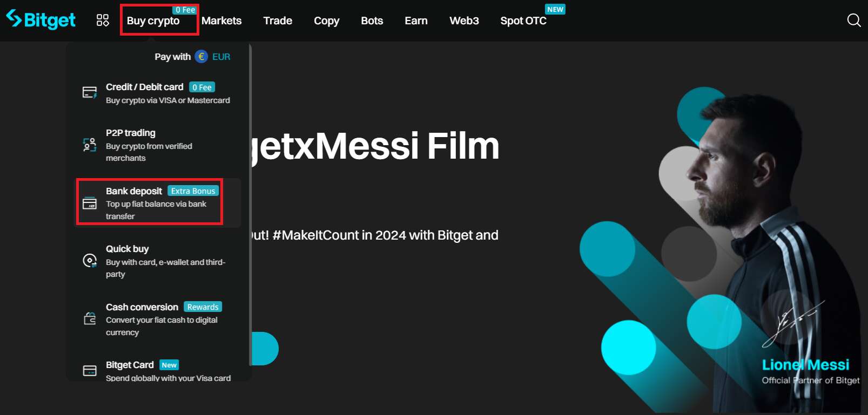Open the Buy crypto menu

153,21
